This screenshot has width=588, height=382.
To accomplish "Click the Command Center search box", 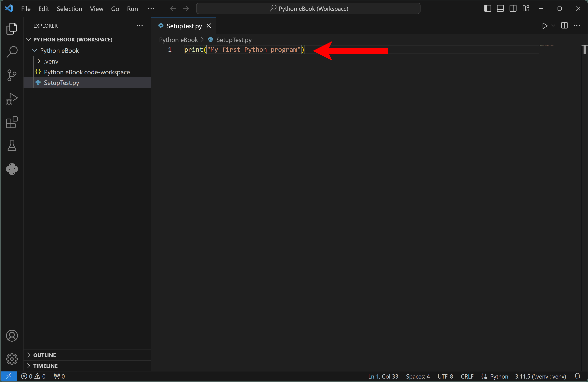I will (308, 9).
